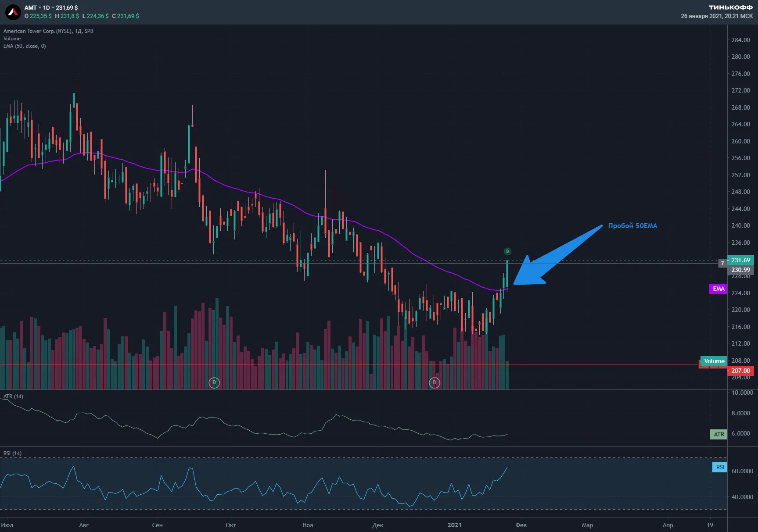Click the 2021 label on time axis
Image resolution: width=758 pixels, height=532 pixels.
point(455,525)
